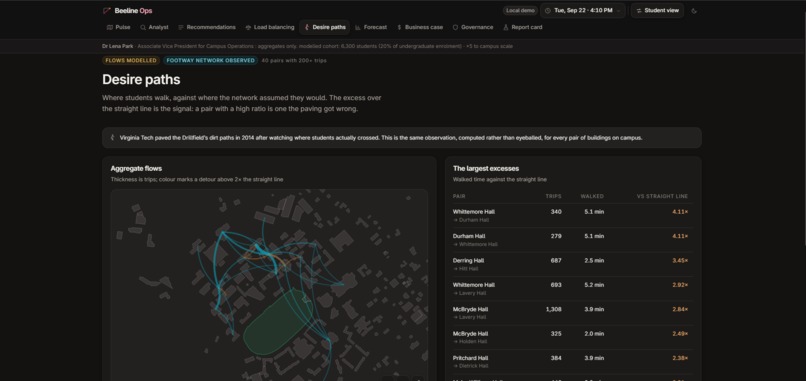806x381 pixels.
Task: Open the Recommendations tab
Action: click(x=207, y=27)
